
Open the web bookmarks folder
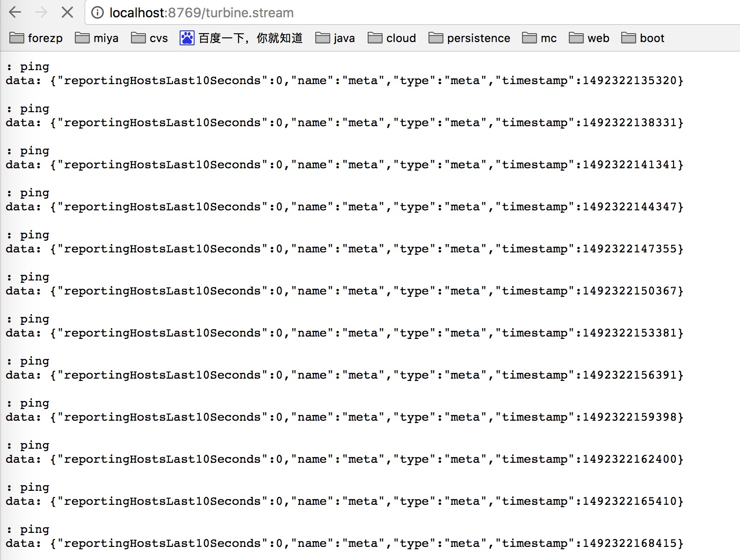[x=589, y=38]
